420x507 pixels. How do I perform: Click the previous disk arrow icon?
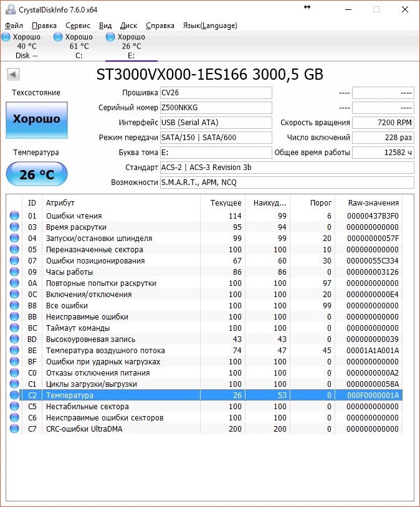pos(13,74)
